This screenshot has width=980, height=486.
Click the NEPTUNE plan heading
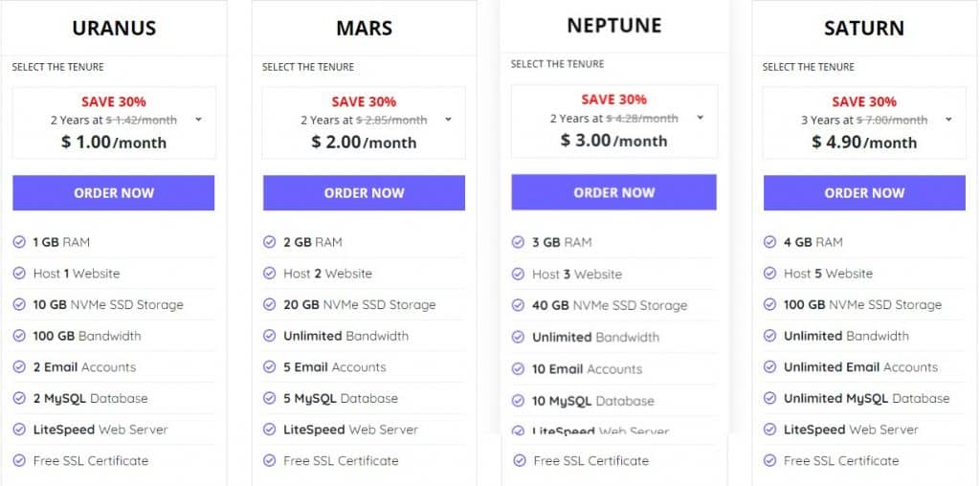click(x=613, y=26)
